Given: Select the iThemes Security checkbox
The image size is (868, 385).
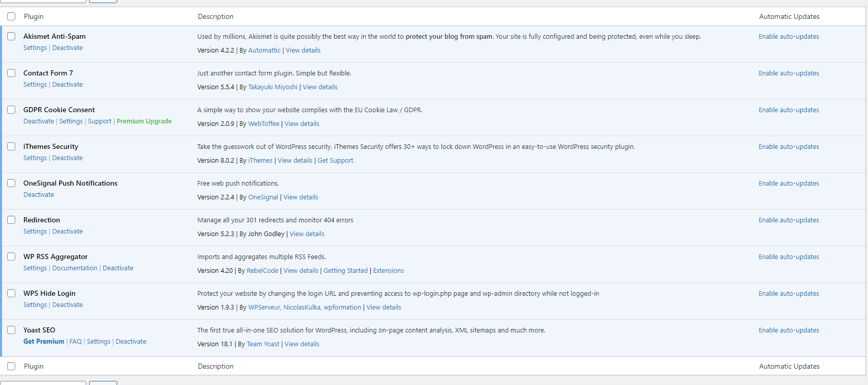Looking at the screenshot, I should point(11,146).
